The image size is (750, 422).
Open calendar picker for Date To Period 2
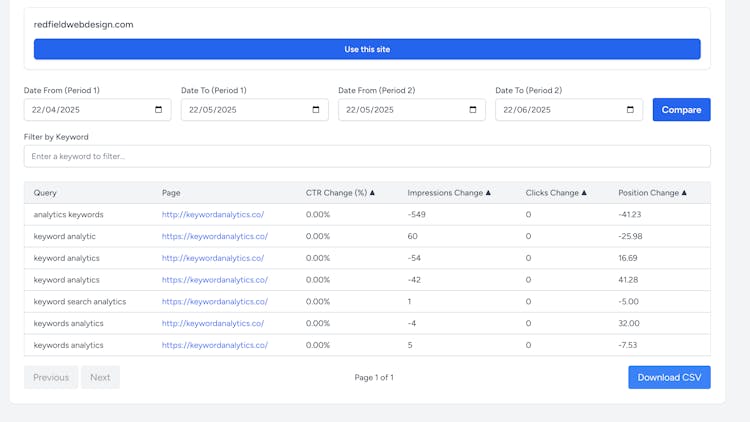630,110
